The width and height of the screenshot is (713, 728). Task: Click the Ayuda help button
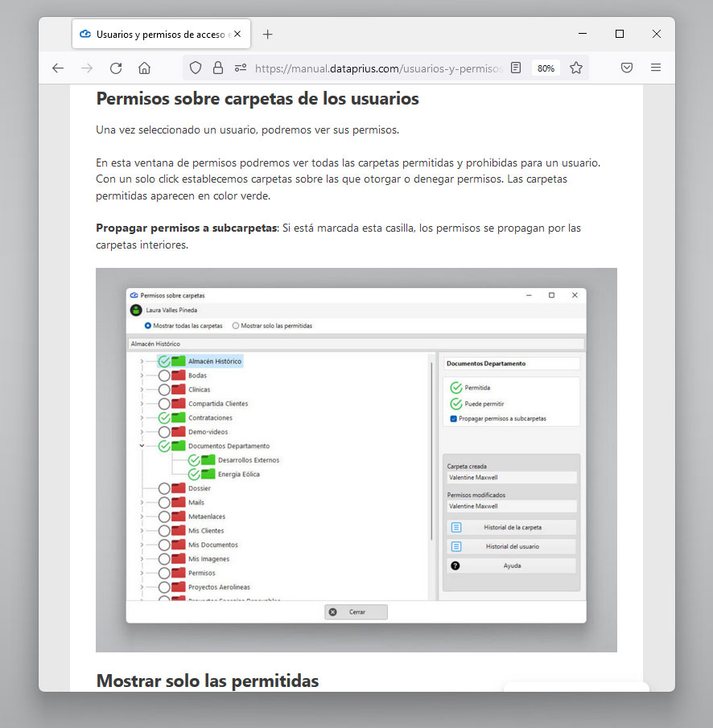coord(511,566)
